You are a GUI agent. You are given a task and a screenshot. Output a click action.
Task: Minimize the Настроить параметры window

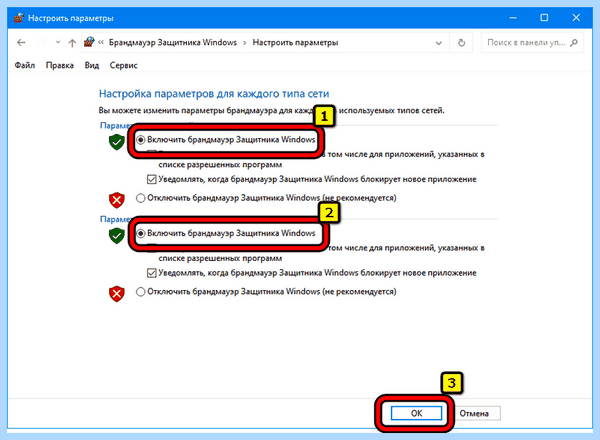click(513, 18)
